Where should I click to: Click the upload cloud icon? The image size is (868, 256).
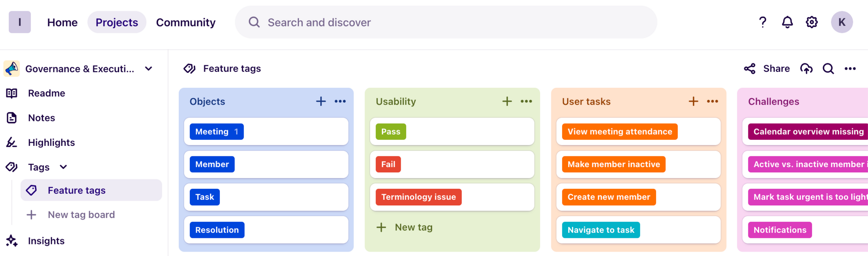point(806,69)
